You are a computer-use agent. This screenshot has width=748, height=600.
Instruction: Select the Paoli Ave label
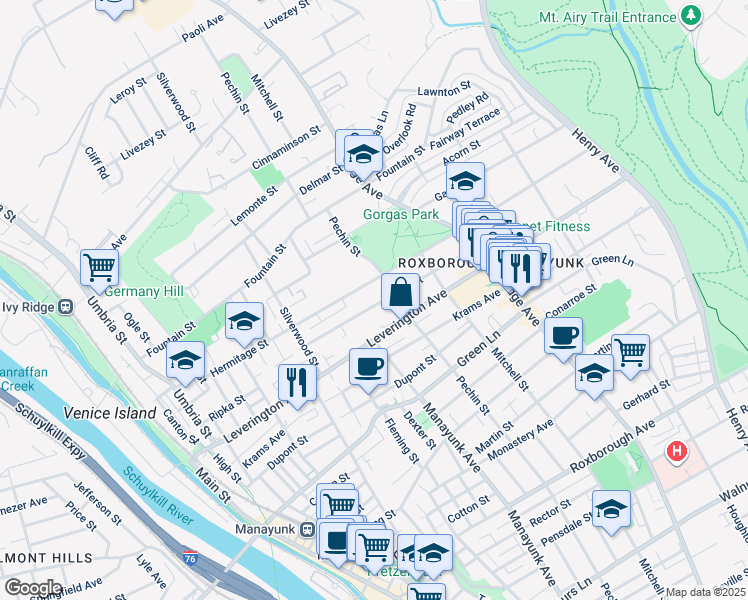(203, 29)
